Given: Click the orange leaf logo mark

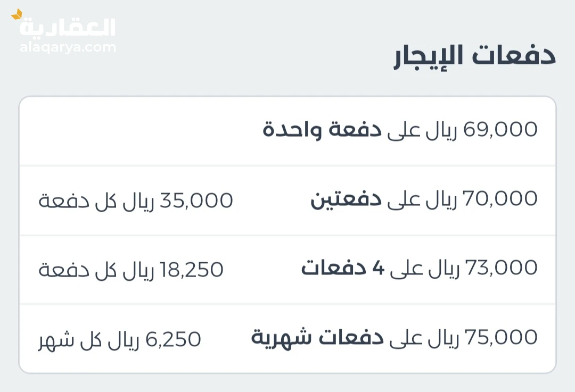Looking at the screenshot, I should pyautogui.click(x=17, y=14).
